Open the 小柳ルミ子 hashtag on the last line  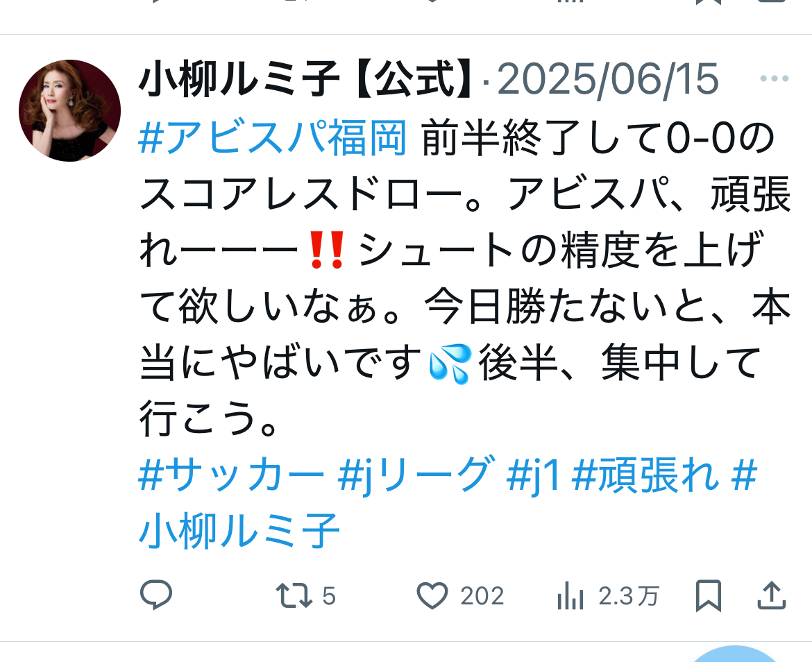click(x=239, y=531)
